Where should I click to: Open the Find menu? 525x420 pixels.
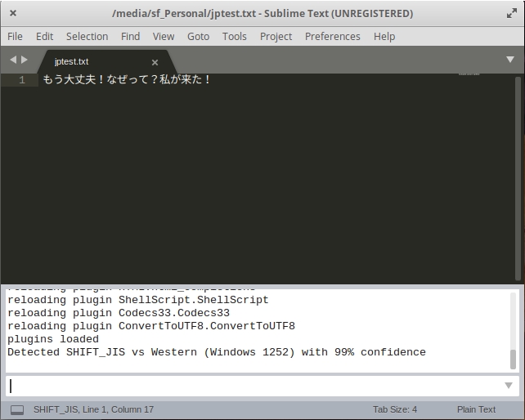coord(130,36)
